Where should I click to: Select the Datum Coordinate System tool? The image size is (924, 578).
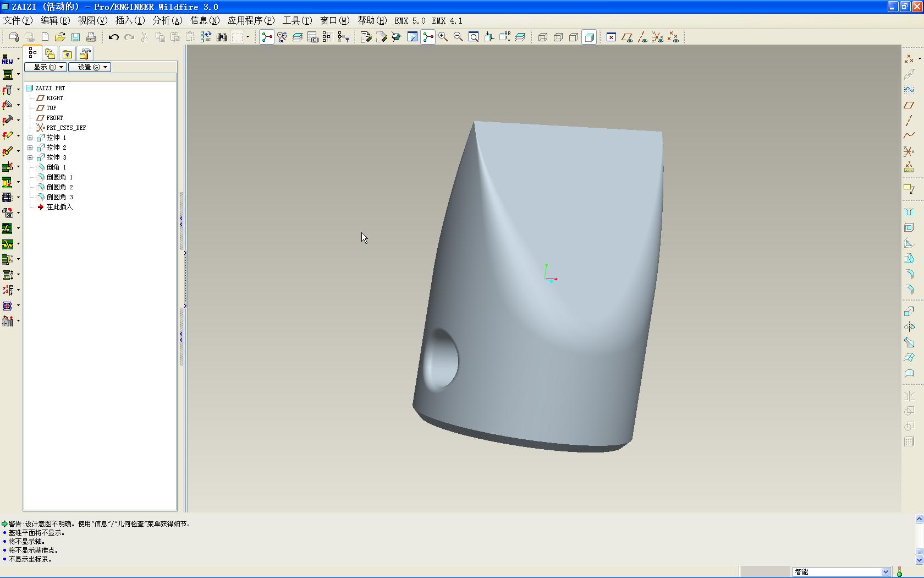[909, 151]
